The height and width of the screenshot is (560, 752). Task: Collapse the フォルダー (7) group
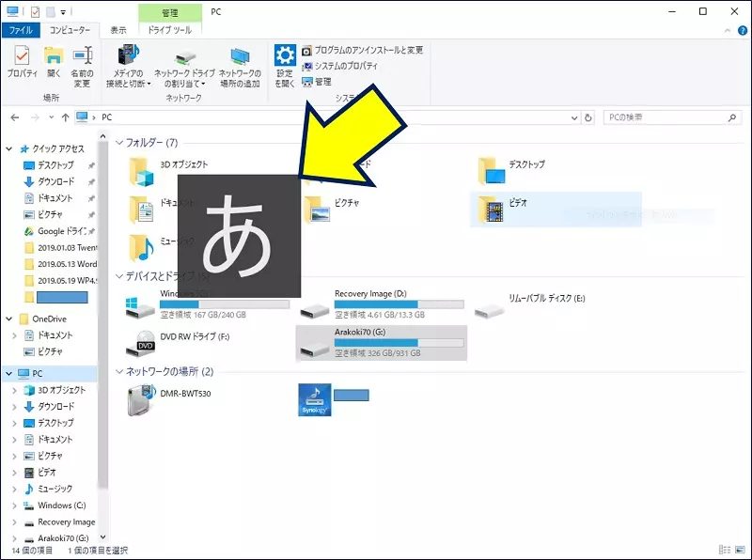tap(119, 143)
